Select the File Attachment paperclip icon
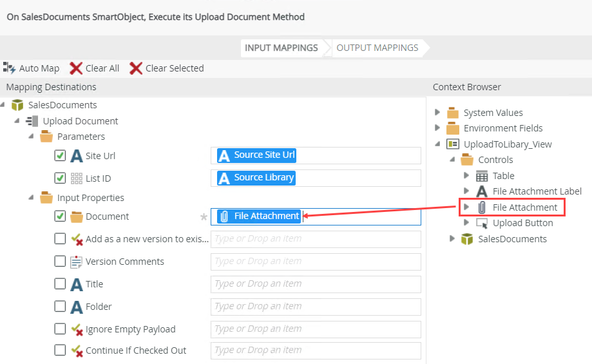The height and width of the screenshot is (364, 592). point(482,207)
